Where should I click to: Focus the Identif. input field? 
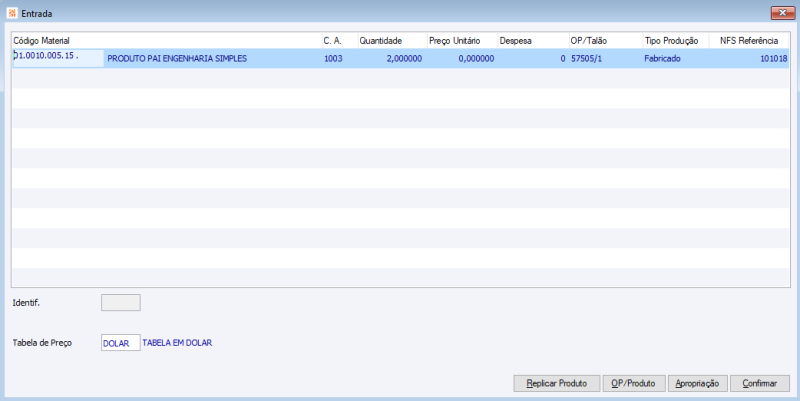[121, 303]
